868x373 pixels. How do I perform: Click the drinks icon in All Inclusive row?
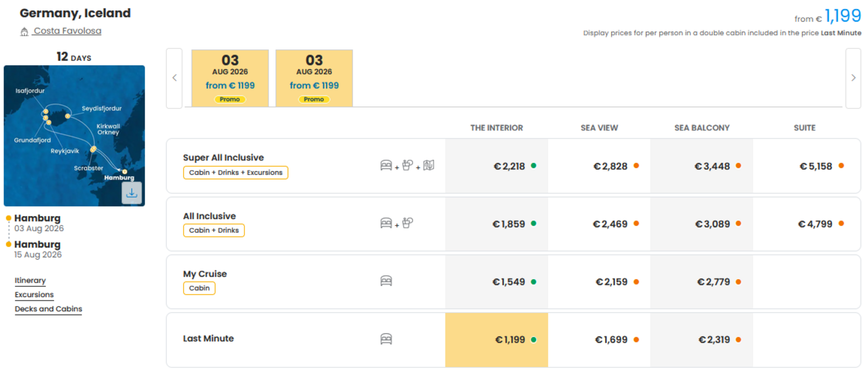coord(407,223)
